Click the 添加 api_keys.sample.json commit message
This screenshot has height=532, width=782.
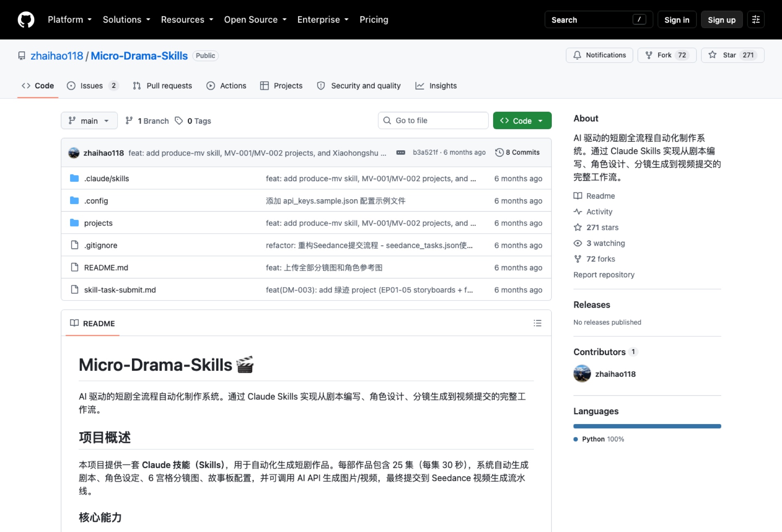point(336,201)
